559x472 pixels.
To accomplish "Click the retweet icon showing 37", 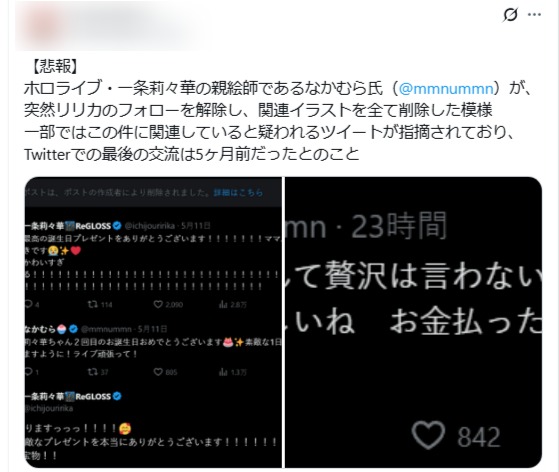I will click(x=92, y=372).
